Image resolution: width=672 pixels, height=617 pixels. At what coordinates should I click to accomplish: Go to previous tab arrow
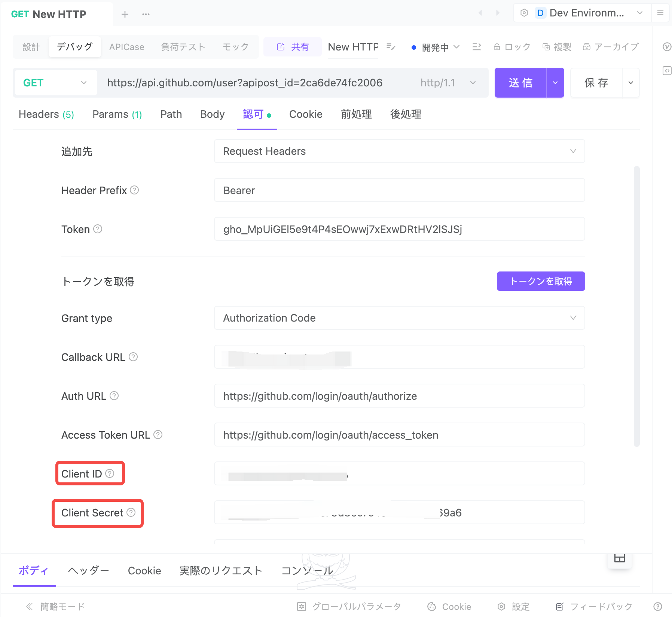480,13
